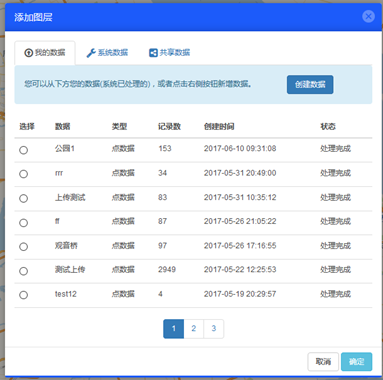Click the 观音桥 data name
Viewport: 383px width, 380px height.
pos(66,246)
